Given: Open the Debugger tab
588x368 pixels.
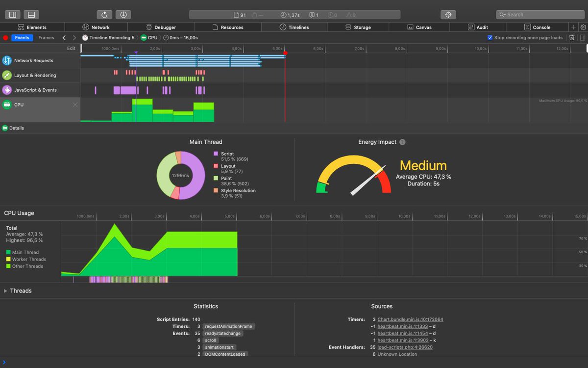Looking at the screenshot, I should pyautogui.click(x=161, y=27).
